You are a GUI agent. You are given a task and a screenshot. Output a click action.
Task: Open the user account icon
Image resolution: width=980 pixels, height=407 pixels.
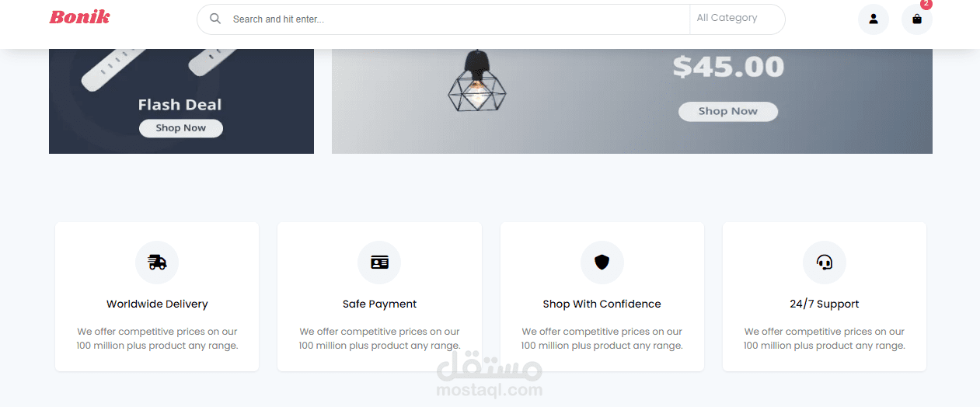874,19
